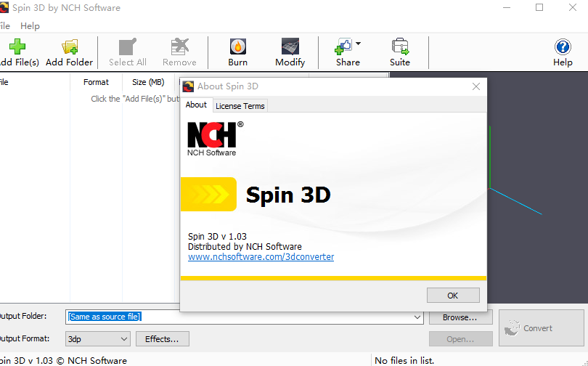Click the Add File(s) green plus icon

[x=17, y=47]
